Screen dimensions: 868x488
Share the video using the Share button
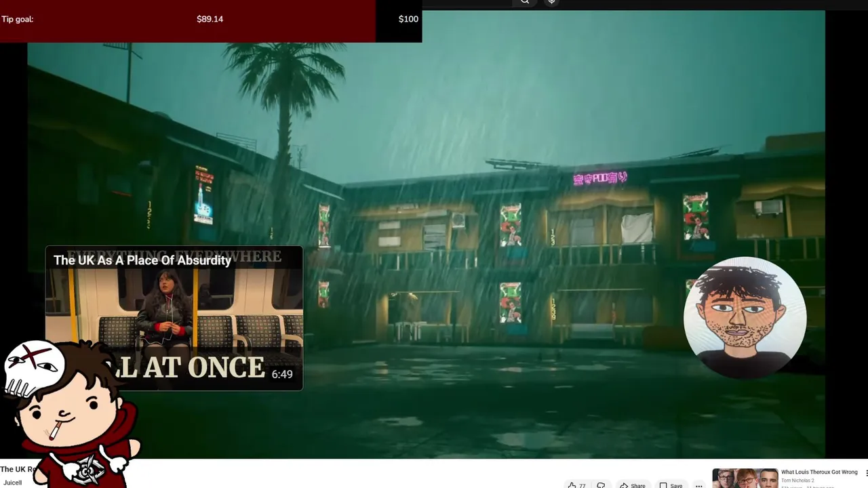(x=633, y=485)
